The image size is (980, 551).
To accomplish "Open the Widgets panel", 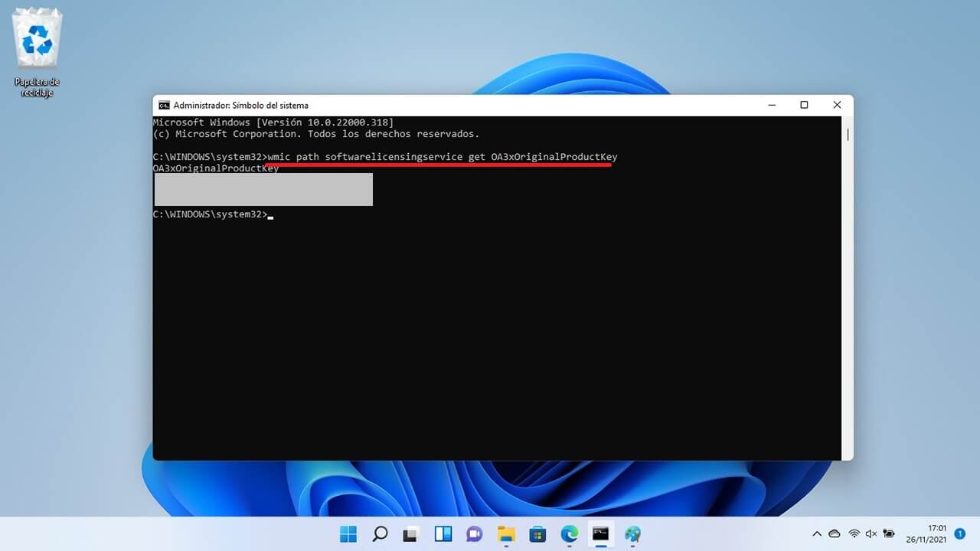I will 443,533.
